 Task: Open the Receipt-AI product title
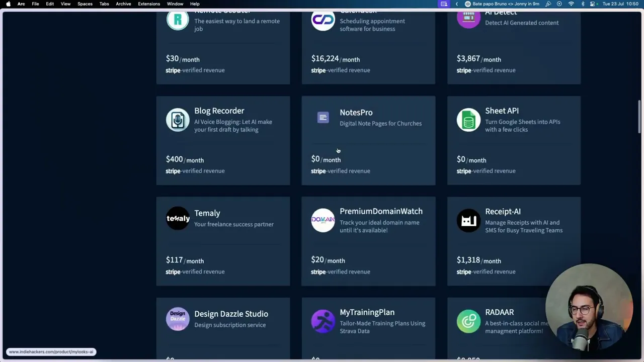(x=503, y=212)
